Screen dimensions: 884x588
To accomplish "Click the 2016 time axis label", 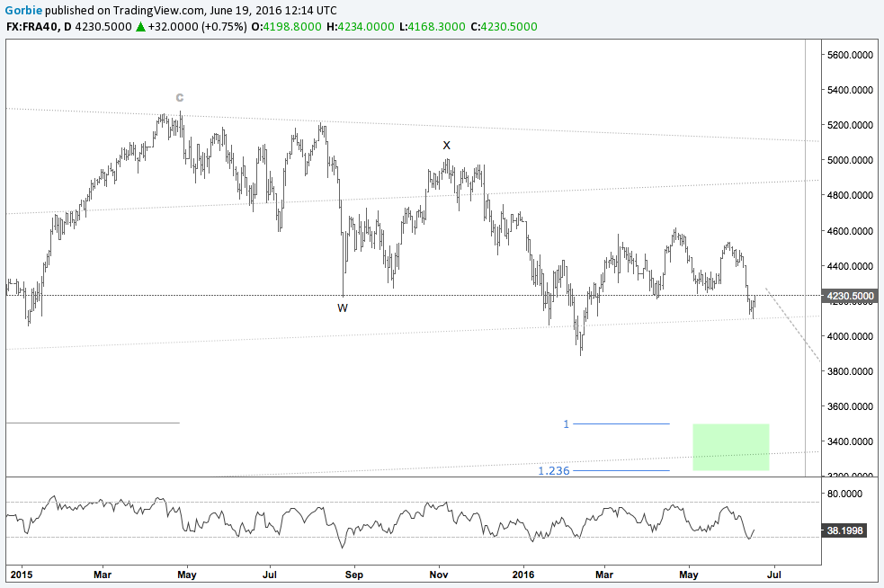I will (x=523, y=575).
